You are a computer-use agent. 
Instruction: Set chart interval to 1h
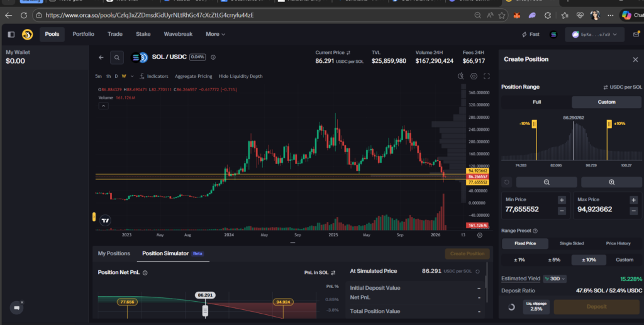tap(108, 76)
